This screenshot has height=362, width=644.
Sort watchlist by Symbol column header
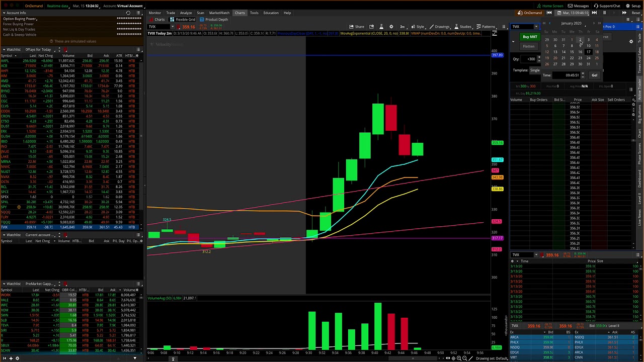pos(10,55)
